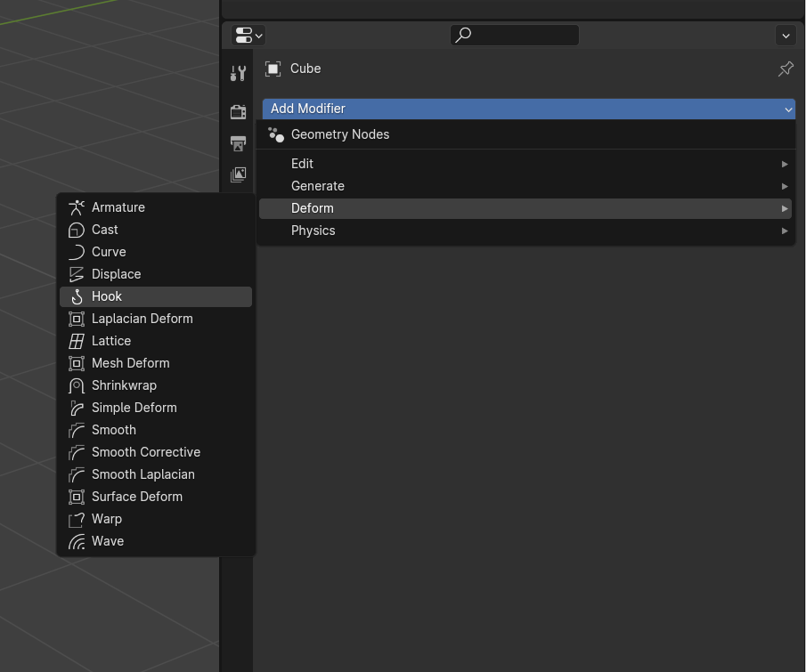This screenshot has width=806, height=672.
Task: Add a Displace modifier
Action: [156, 274]
